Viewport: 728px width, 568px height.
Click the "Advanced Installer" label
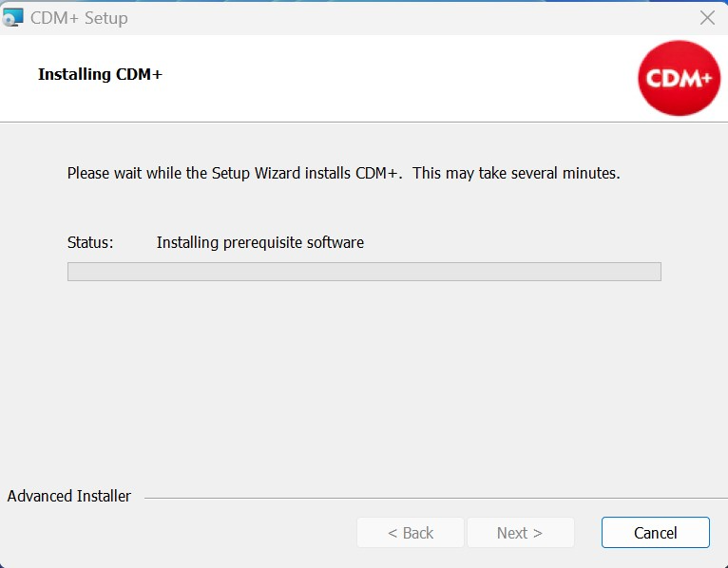(69, 496)
